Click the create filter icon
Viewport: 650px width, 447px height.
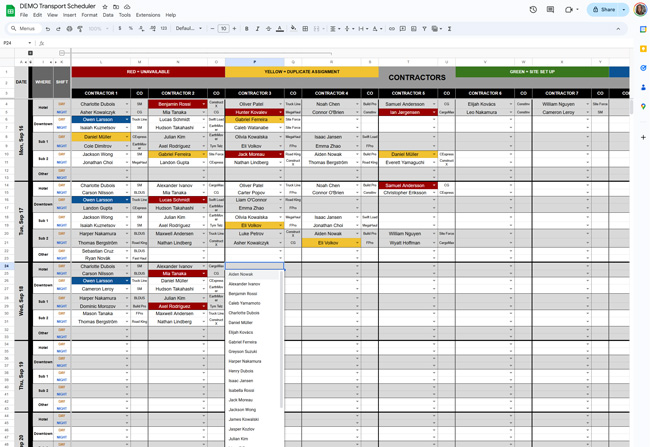point(424,29)
